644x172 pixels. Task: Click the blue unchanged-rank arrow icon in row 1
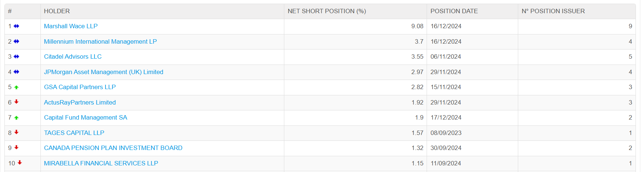[x=16, y=26]
